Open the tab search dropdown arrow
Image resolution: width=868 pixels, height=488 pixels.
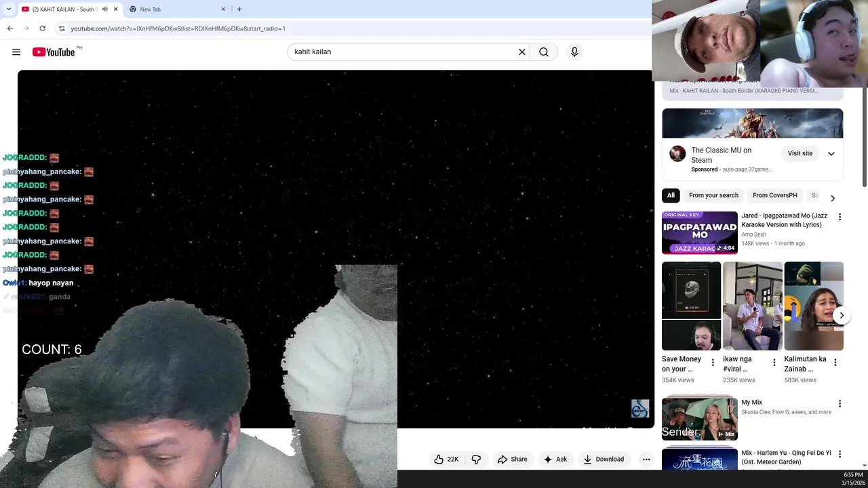coord(8,9)
